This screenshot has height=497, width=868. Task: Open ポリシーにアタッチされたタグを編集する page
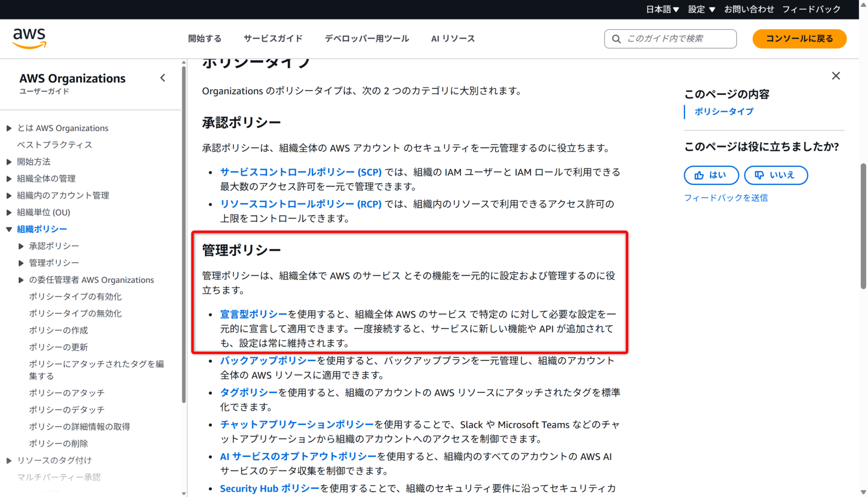(96, 370)
